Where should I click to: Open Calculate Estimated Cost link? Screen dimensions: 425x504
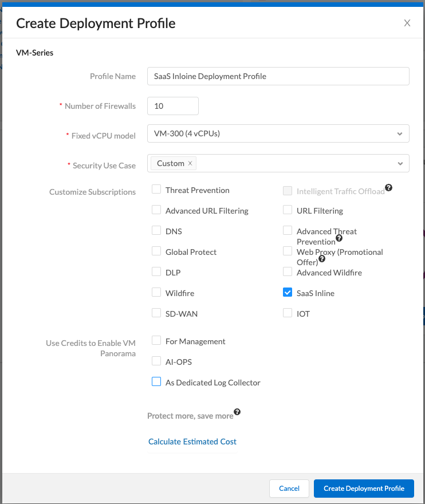click(x=192, y=442)
